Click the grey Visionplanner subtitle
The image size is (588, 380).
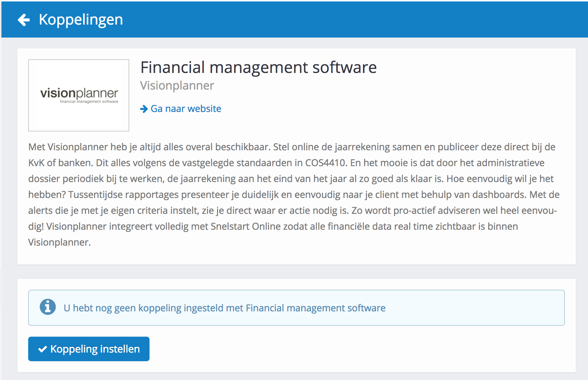177,86
